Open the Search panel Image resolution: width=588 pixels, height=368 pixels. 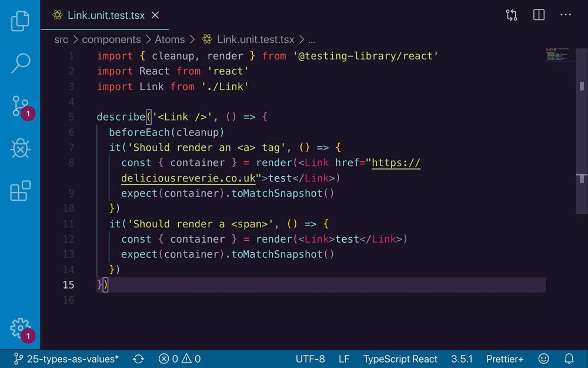21,61
